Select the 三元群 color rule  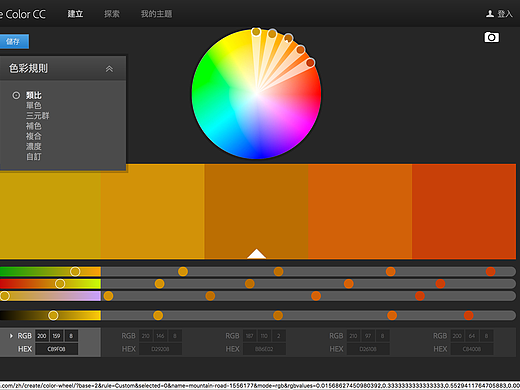coord(38,116)
